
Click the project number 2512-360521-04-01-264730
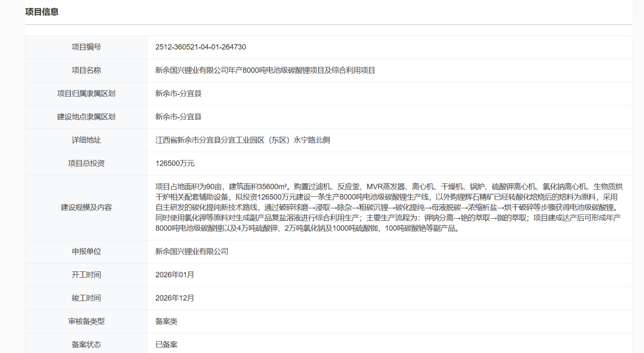(200, 47)
